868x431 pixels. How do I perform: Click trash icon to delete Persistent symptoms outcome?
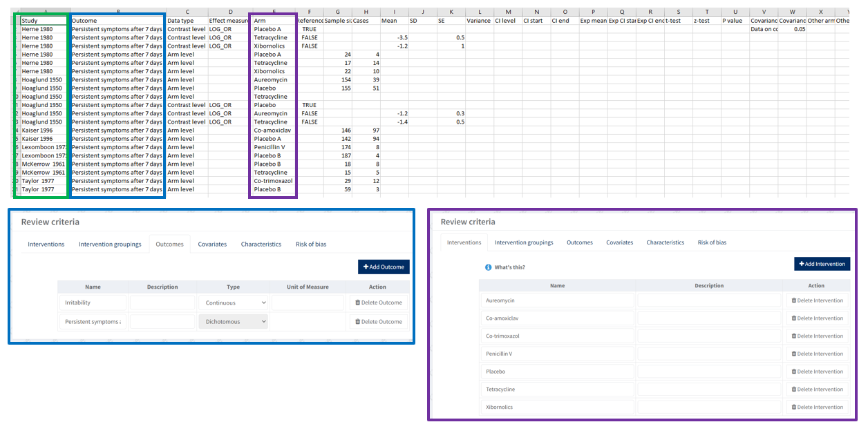tap(357, 321)
